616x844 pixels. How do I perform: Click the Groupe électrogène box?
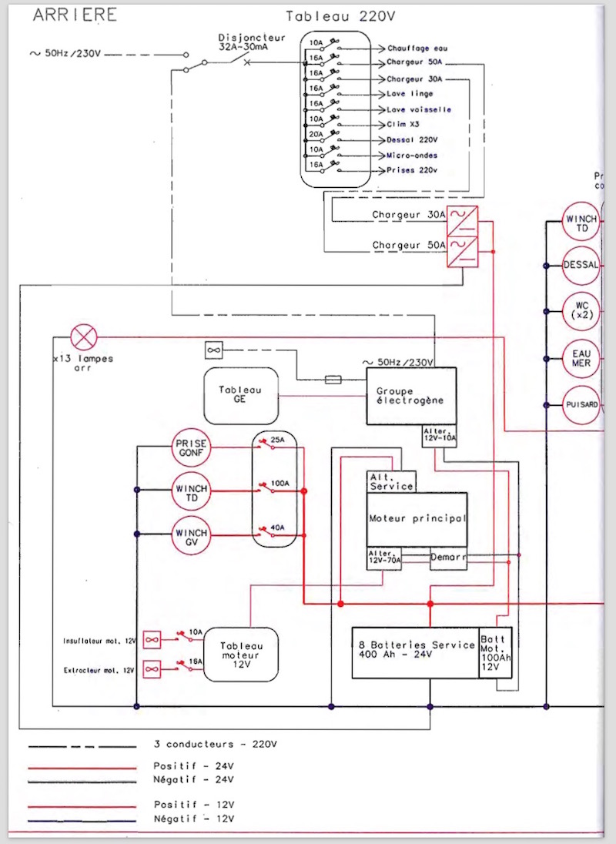[x=410, y=395]
